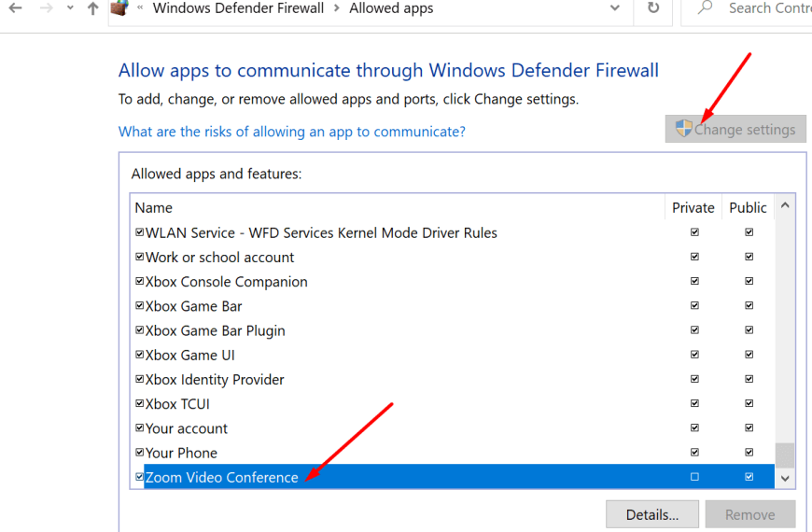Toggle Xbox Console Companion Public checkbox
The image size is (812, 532).
(x=749, y=281)
